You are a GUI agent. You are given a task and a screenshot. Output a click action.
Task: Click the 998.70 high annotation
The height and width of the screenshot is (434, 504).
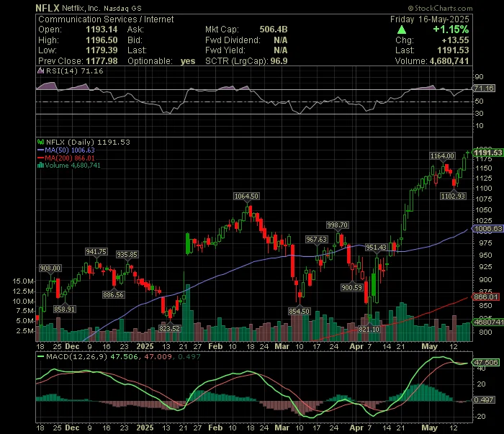tap(337, 225)
